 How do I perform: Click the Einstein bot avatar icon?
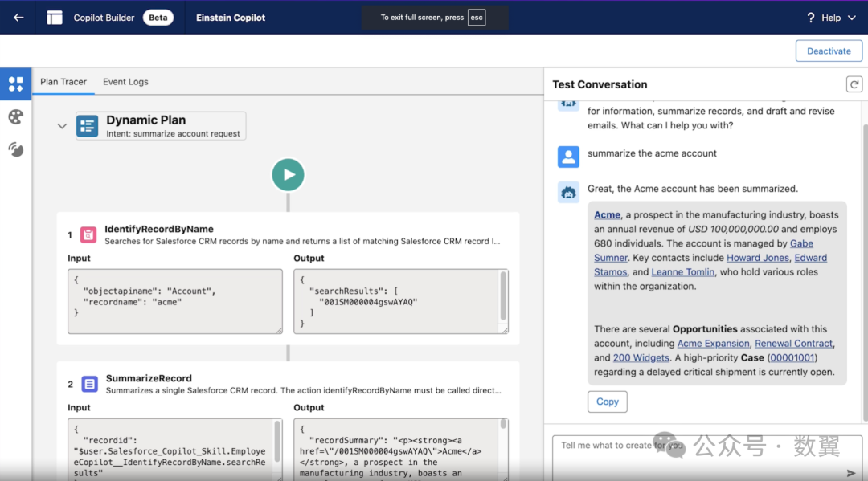(x=568, y=193)
